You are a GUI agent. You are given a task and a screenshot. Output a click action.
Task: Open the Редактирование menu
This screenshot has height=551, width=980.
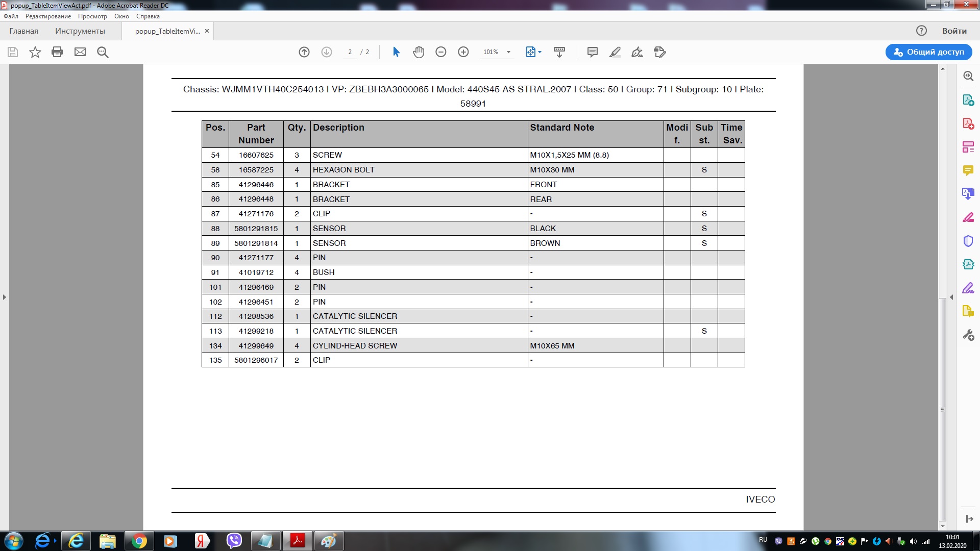point(48,16)
